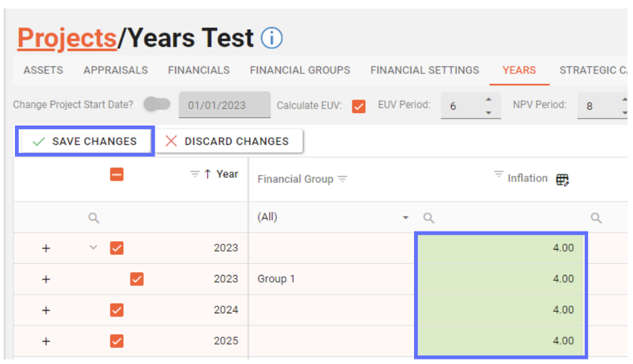Image resolution: width=633 pixels, height=364 pixels.
Task: Click the sort arrow beside Year header
Action: point(208,174)
